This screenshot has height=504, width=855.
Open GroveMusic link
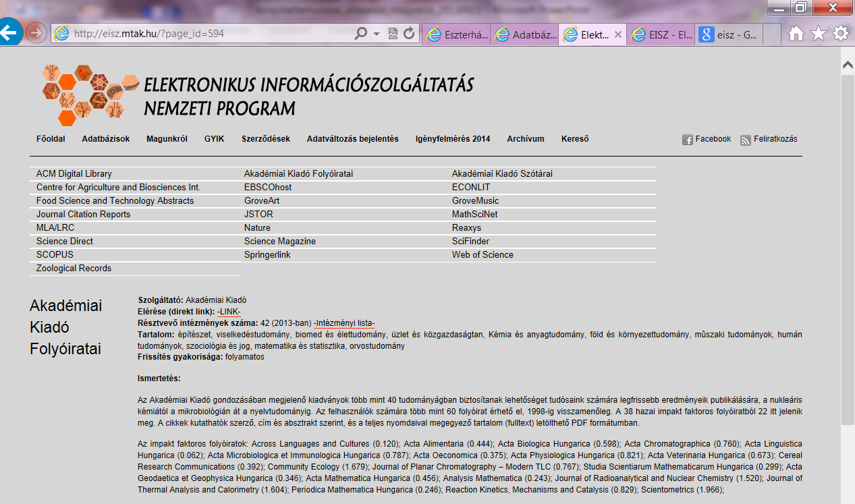475,201
